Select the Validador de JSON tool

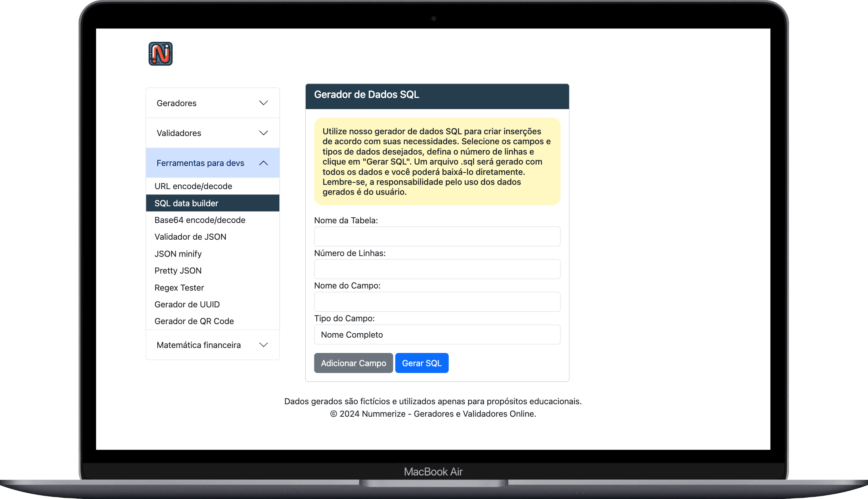pyautogui.click(x=190, y=236)
